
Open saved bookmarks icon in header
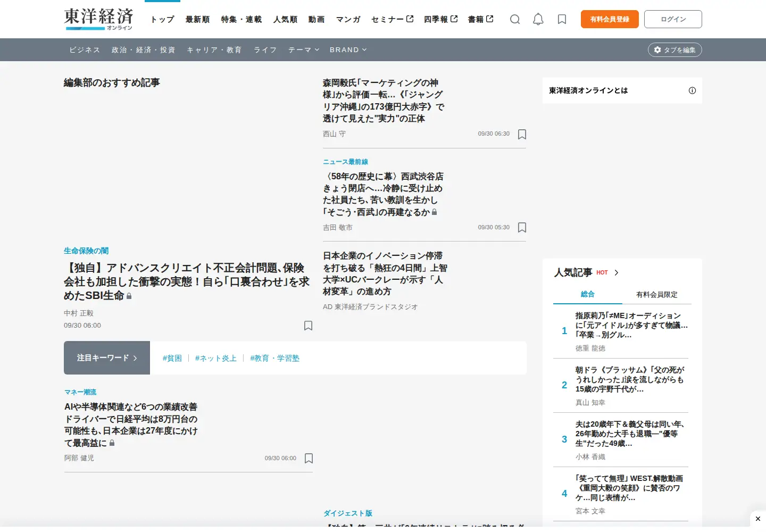click(x=562, y=19)
